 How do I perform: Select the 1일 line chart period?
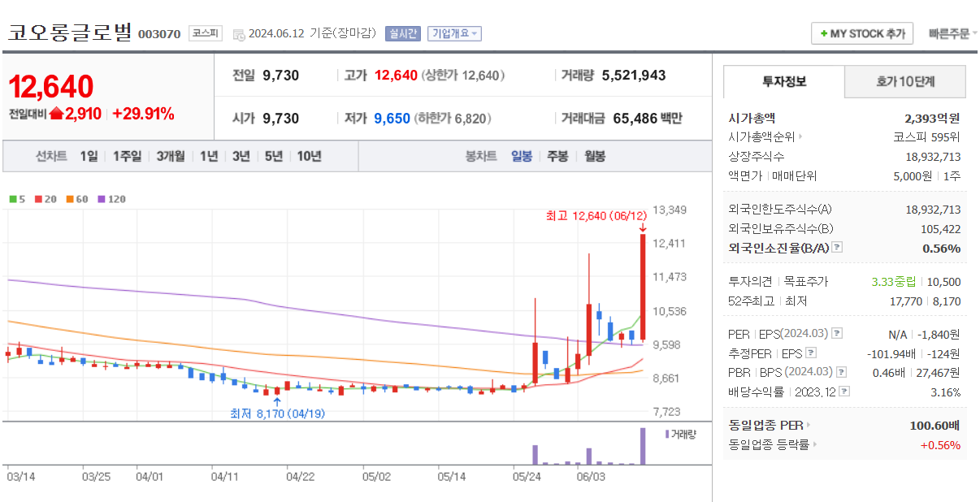(89, 156)
